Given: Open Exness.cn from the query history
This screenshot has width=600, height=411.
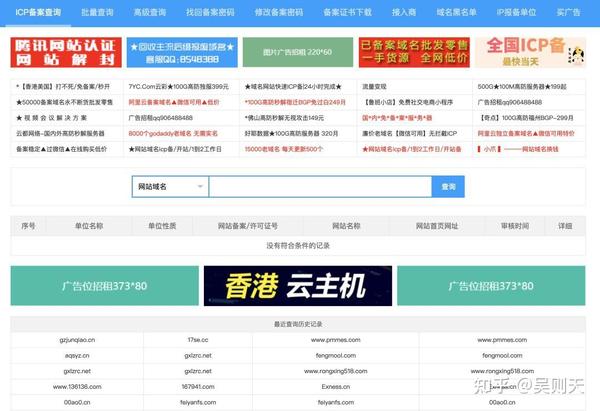Looking at the screenshot, I should point(336,387).
